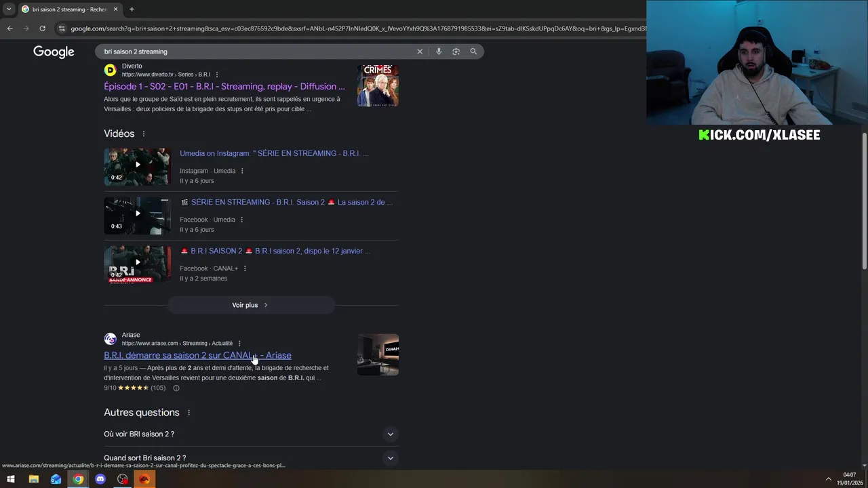Screen dimensions: 868x488
Task: Open options for Instagram Umedia video
Action: click(x=242, y=171)
